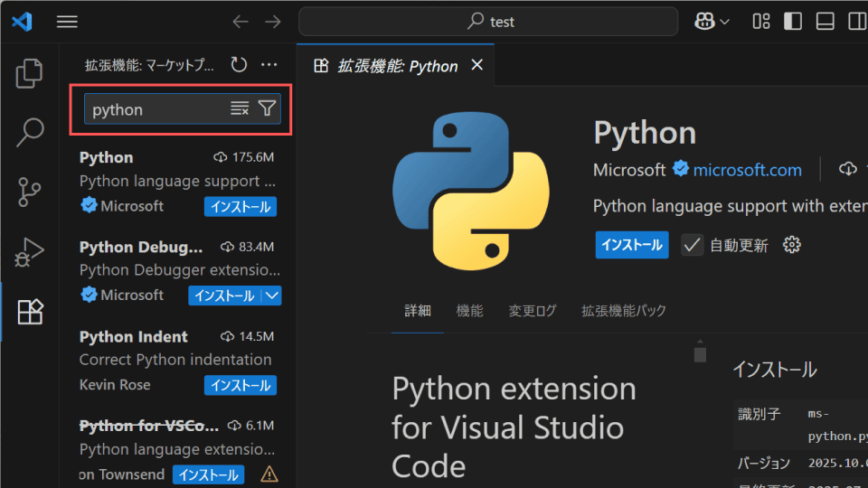Toggle the bottom panel layout icon
The width and height of the screenshot is (868, 488).
tap(825, 22)
